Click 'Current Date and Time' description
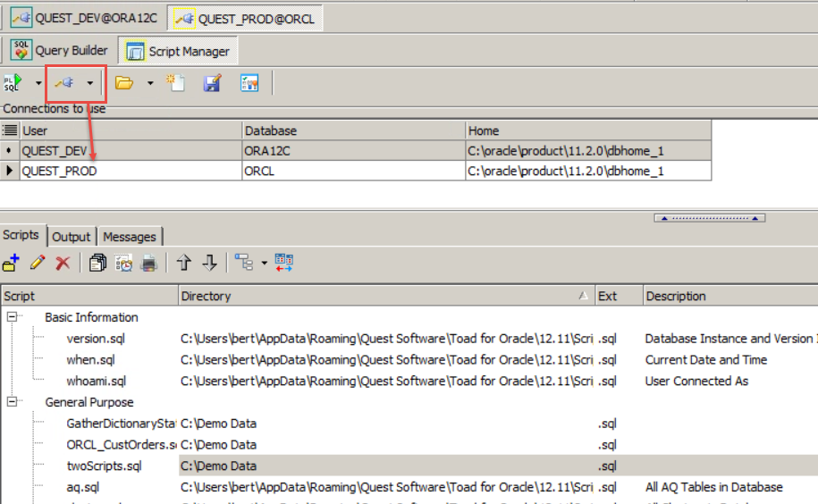 (706, 359)
